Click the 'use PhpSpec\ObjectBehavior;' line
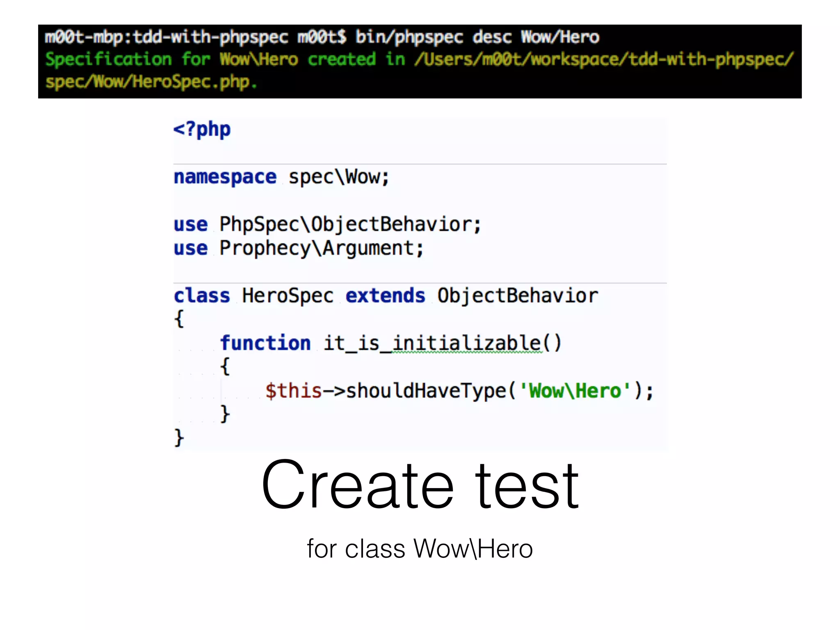Viewport: 840px width, 630px height. tap(327, 224)
